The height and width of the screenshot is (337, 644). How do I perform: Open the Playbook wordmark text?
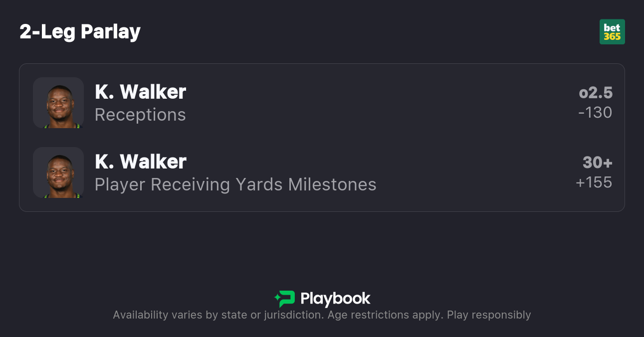(335, 299)
